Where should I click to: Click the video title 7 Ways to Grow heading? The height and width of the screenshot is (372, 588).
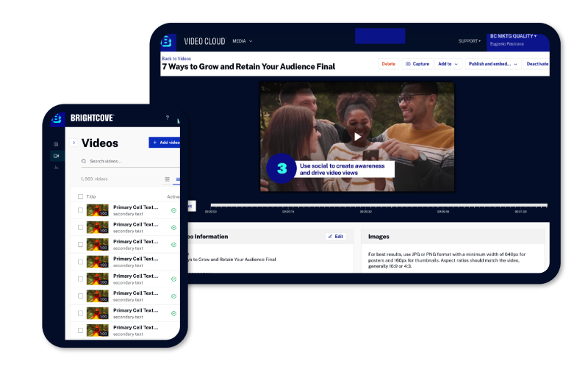(x=248, y=67)
